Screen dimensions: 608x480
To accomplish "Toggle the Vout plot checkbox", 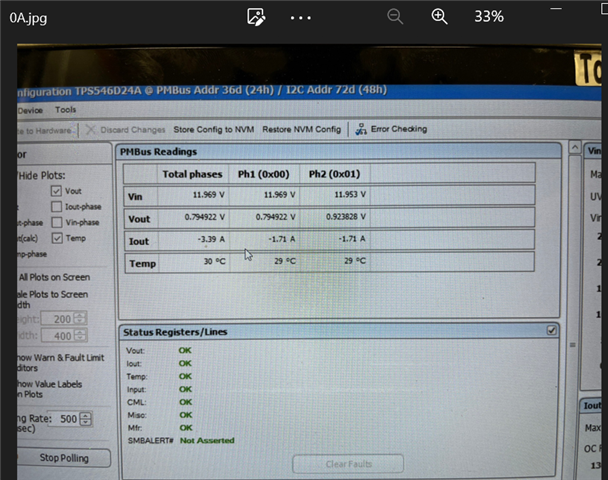I will click(56, 191).
